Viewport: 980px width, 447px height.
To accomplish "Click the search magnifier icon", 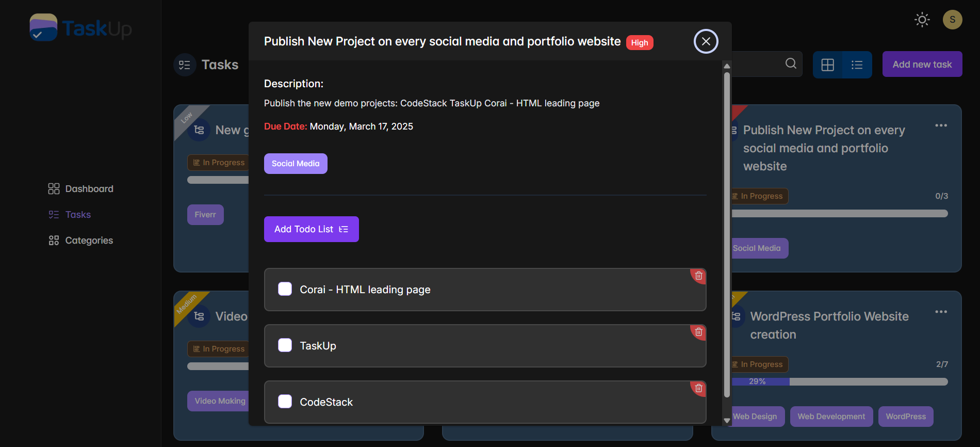I will pos(791,63).
